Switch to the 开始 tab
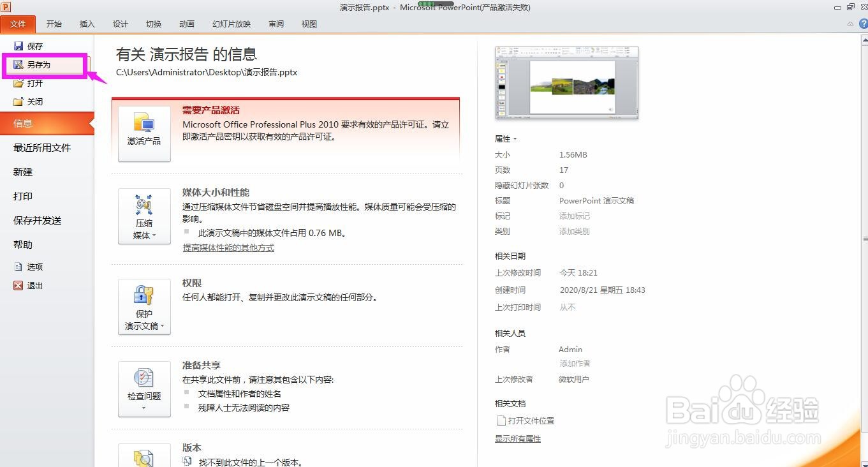Viewport: 868px width, 467px height. tap(54, 24)
